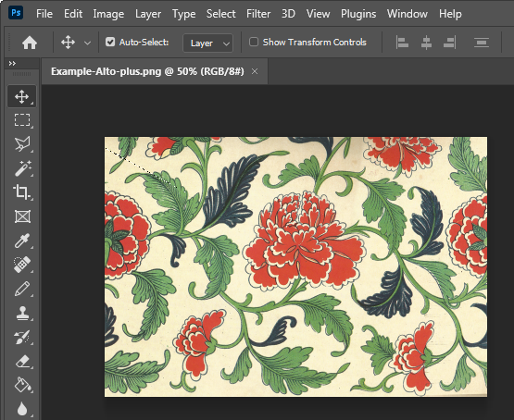Choose the Healing Brush tool
The width and height of the screenshot is (514, 420).
pos(22,265)
